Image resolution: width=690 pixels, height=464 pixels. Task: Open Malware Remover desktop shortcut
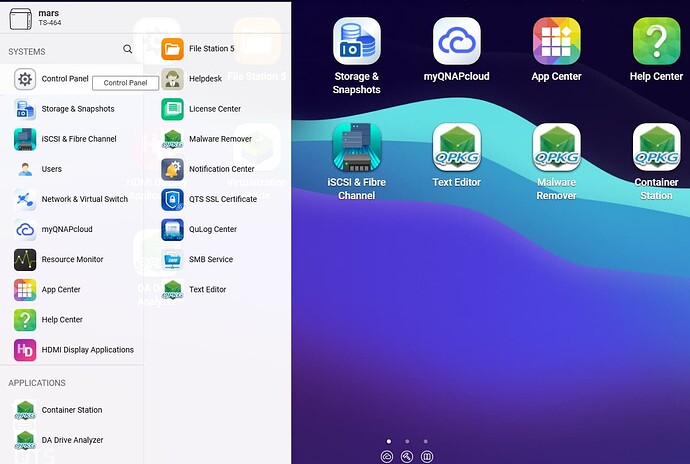[556, 162]
